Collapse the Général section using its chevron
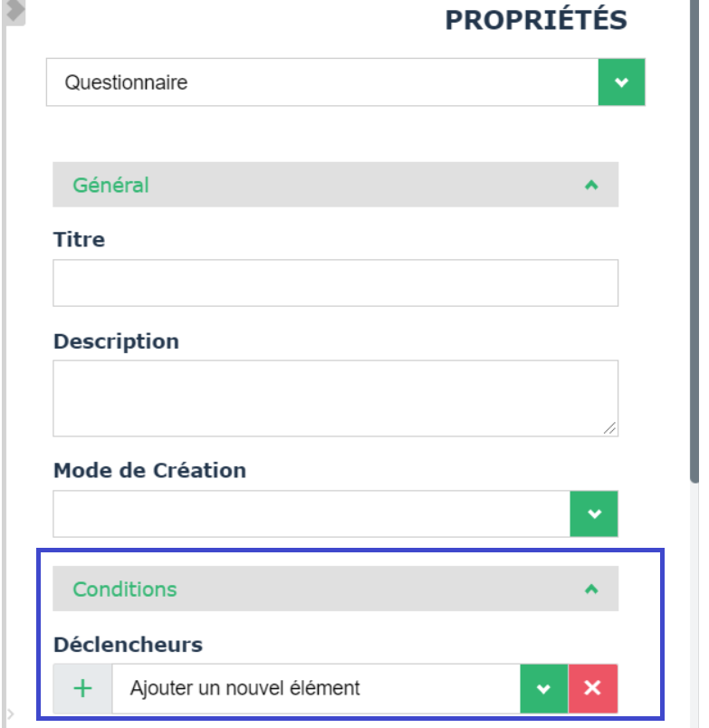709x728 pixels. click(591, 185)
